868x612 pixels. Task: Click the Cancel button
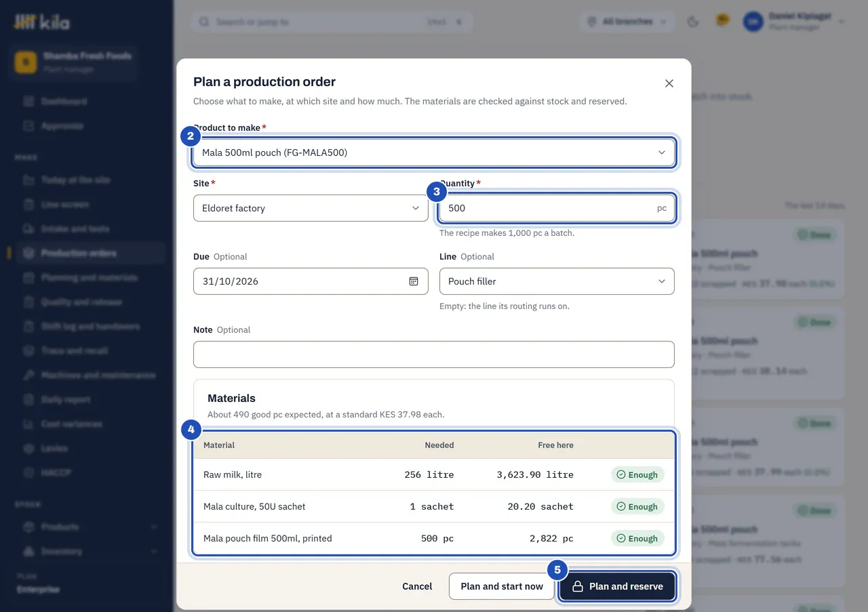coord(417,586)
